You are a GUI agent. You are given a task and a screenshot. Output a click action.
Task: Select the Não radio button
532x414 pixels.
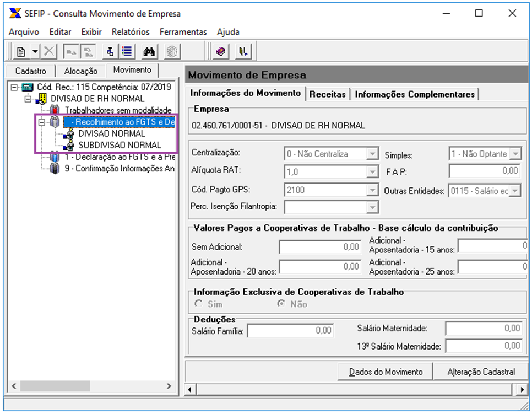(x=281, y=303)
